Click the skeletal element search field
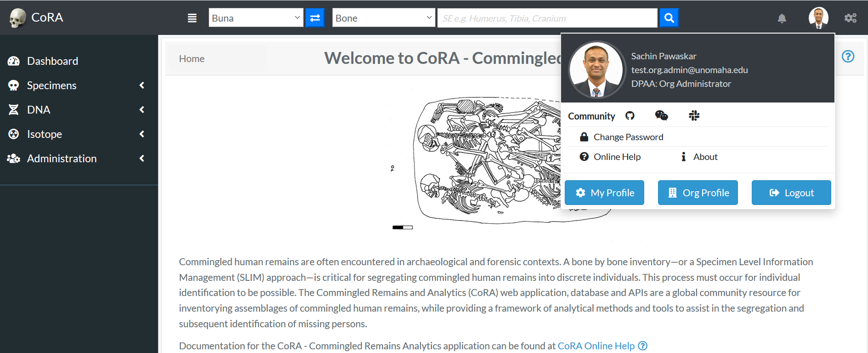868x353 pixels. pyautogui.click(x=547, y=18)
